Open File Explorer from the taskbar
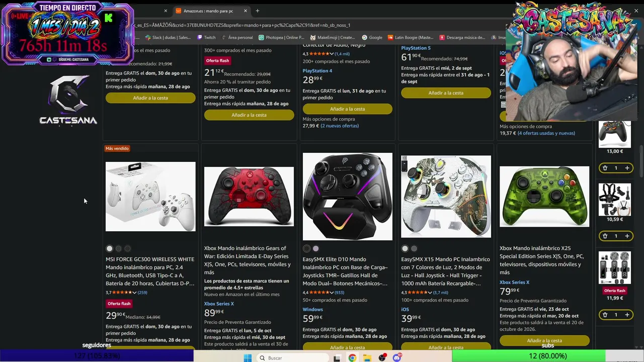 pos(367,358)
